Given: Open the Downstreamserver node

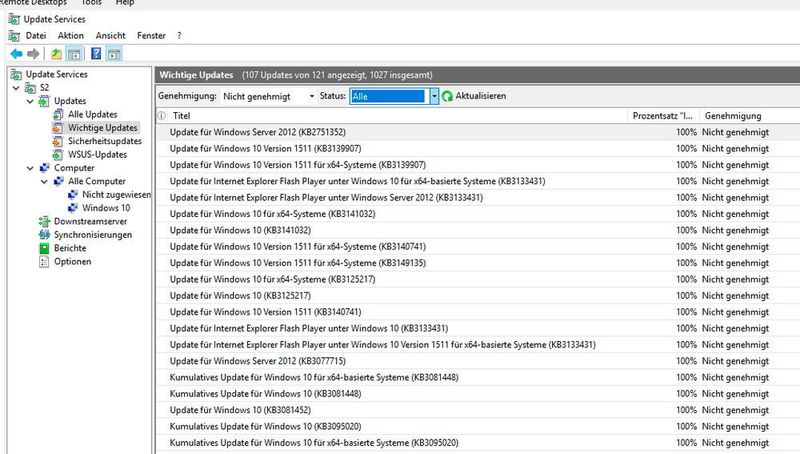Looking at the screenshot, I should (x=90, y=221).
